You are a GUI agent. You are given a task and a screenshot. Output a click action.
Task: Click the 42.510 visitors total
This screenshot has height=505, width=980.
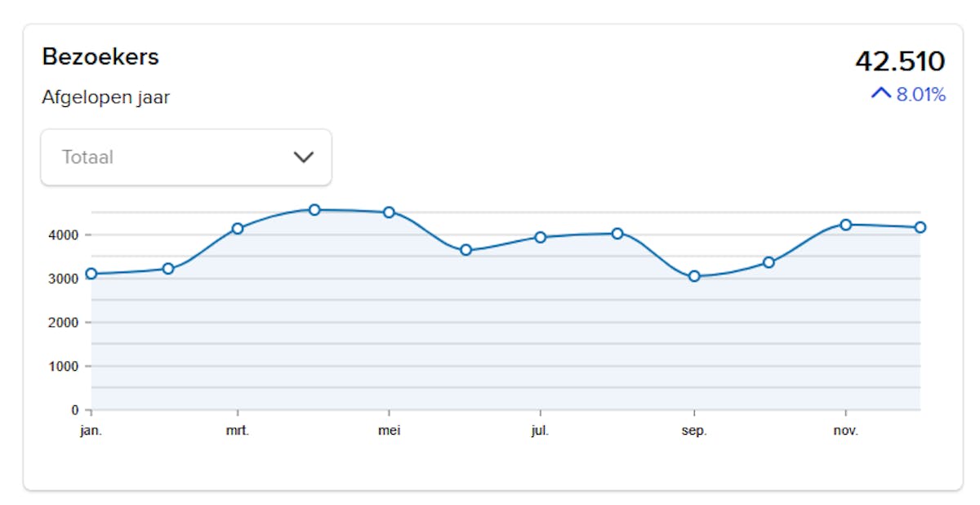tap(899, 61)
